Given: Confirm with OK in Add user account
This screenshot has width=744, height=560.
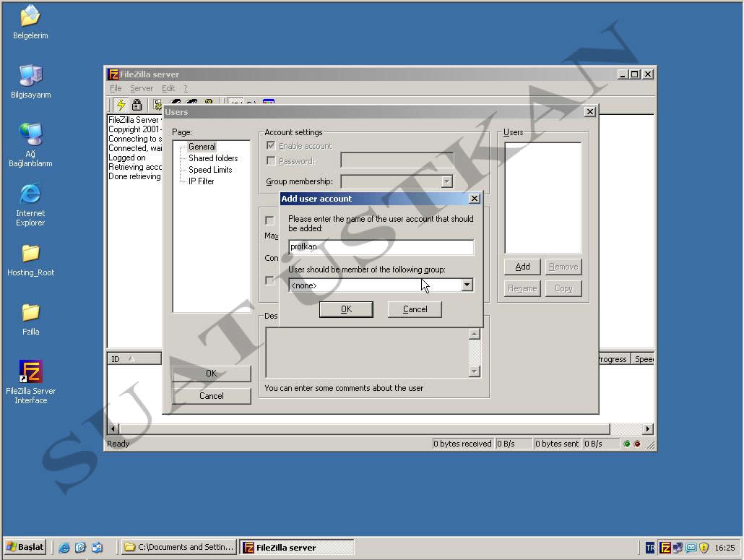Looking at the screenshot, I should click(346, 309).
